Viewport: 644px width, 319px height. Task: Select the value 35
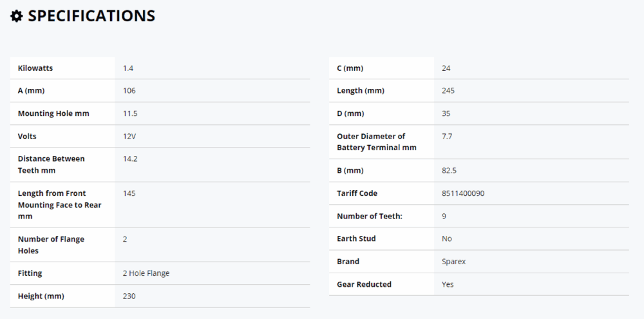446,113
